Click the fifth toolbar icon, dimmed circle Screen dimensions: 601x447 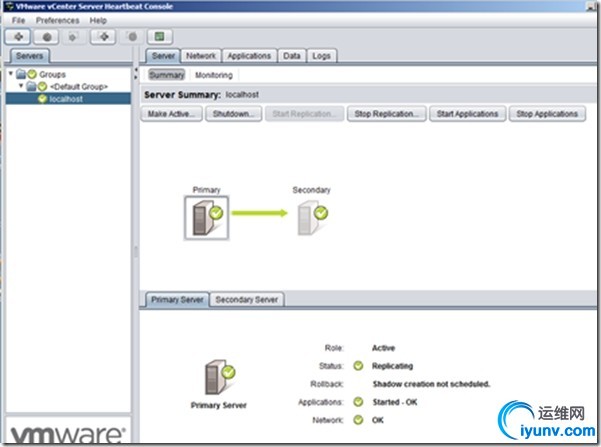tap(132, 37)
